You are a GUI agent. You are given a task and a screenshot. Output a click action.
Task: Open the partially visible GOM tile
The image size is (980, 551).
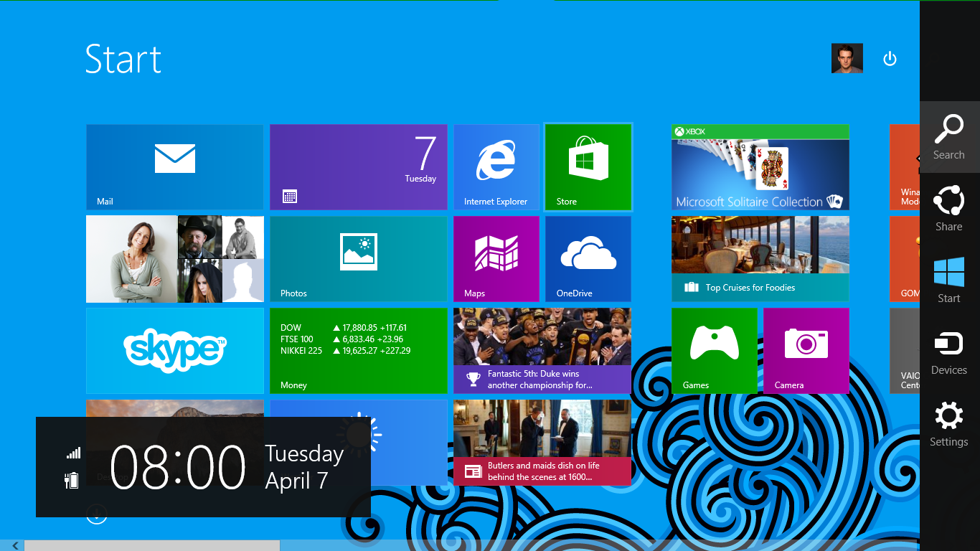click(905, 259)
